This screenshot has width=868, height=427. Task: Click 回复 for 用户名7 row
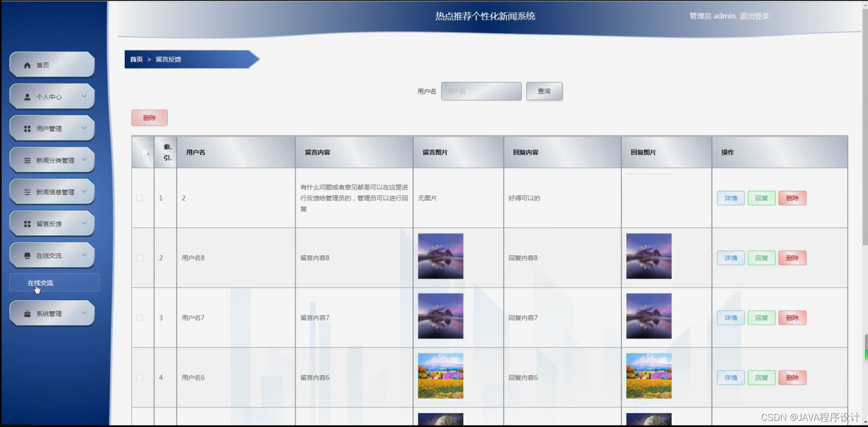[762, 318]
